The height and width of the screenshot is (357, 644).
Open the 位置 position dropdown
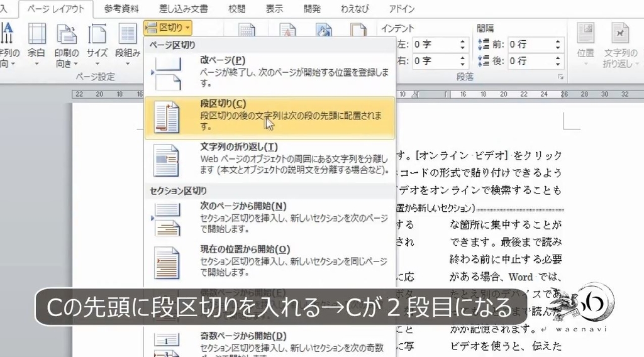tap(586, 45)
